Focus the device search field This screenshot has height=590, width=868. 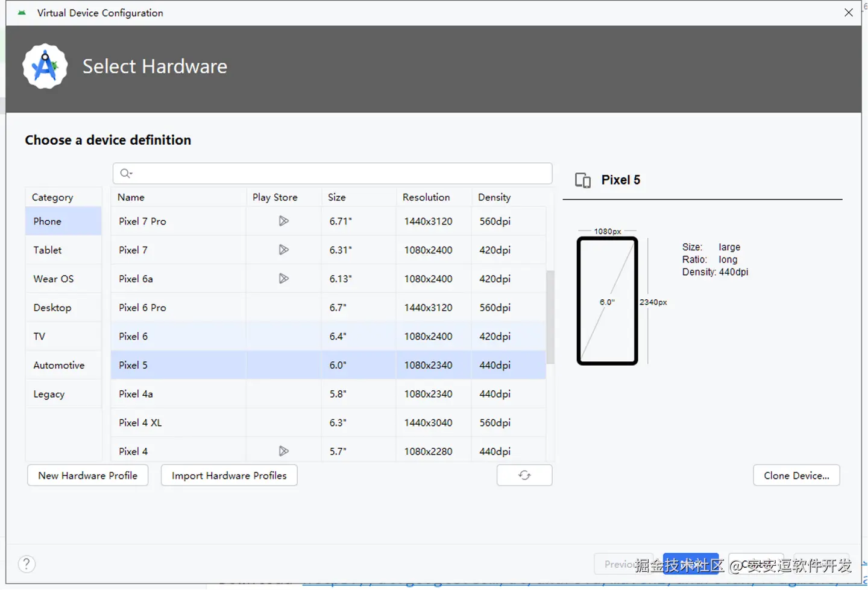click(x=333, y=174)
